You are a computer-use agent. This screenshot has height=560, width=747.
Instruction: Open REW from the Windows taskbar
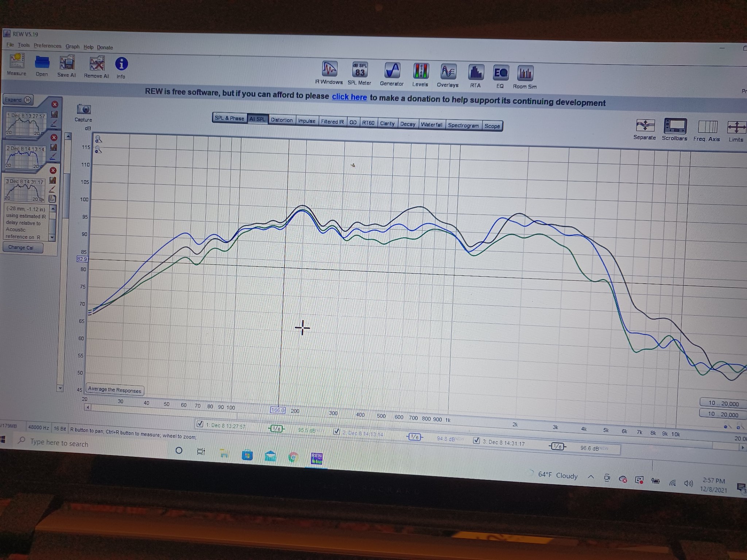pyautogui.click(x=317, y=458)
